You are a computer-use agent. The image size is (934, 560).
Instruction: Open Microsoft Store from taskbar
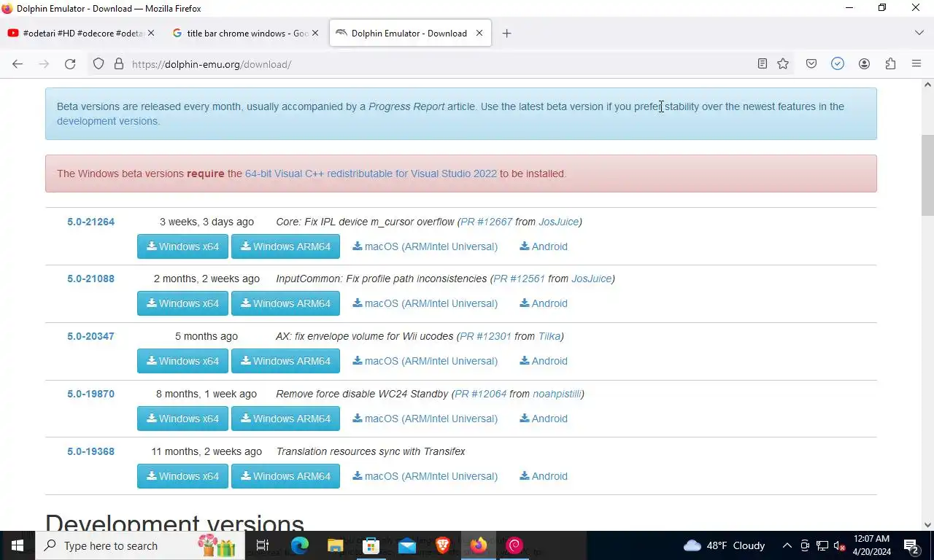pyautogui.click(x=371, y=545)
